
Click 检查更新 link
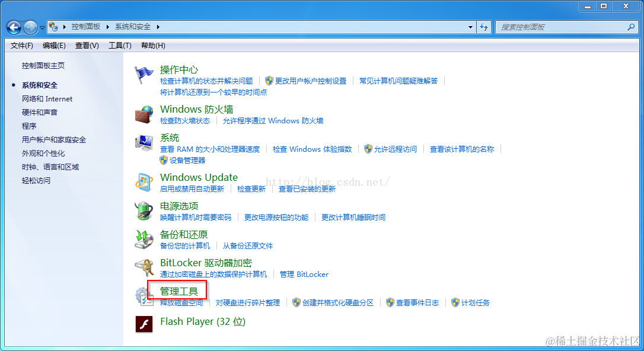(251, 189)
